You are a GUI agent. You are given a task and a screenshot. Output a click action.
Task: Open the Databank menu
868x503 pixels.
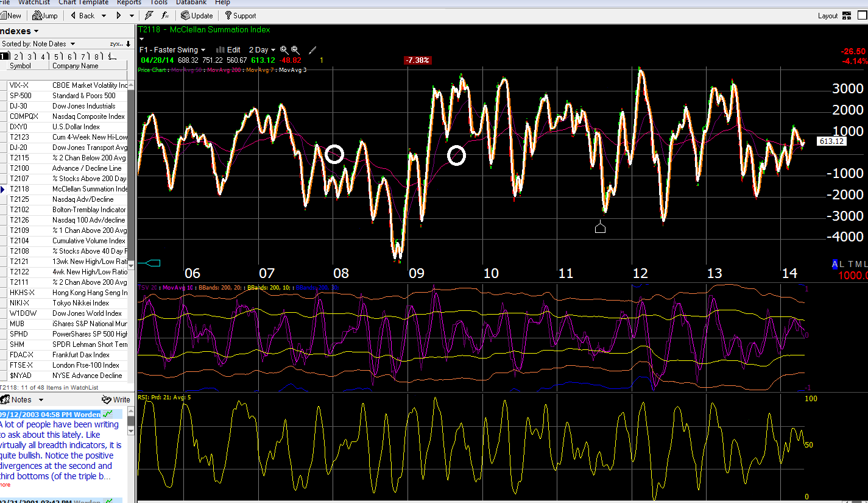coord(191,2)
